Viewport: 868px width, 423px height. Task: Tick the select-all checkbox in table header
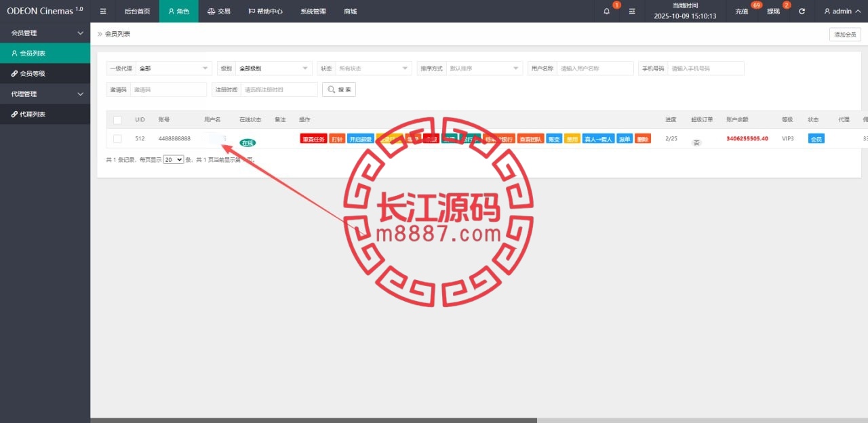[117, 120]
